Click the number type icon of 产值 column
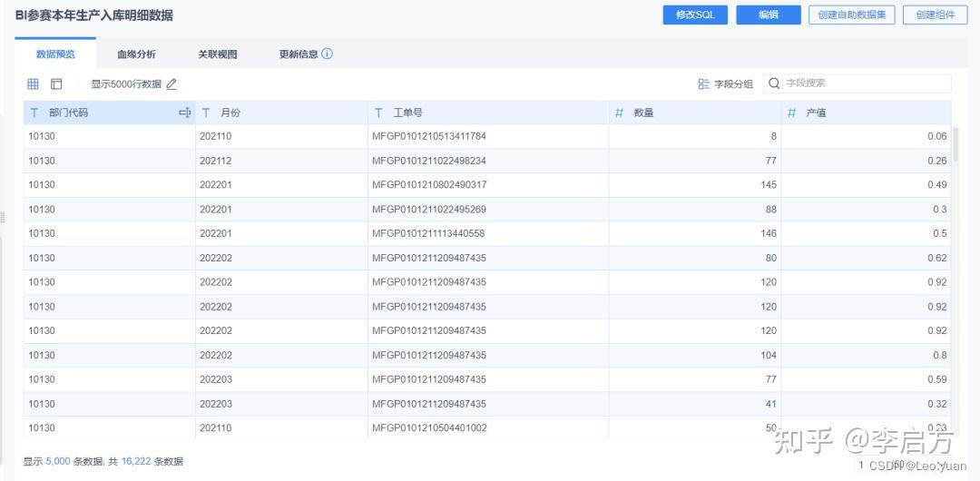This screenshot has width=980, height=481. tap(792, 113)
